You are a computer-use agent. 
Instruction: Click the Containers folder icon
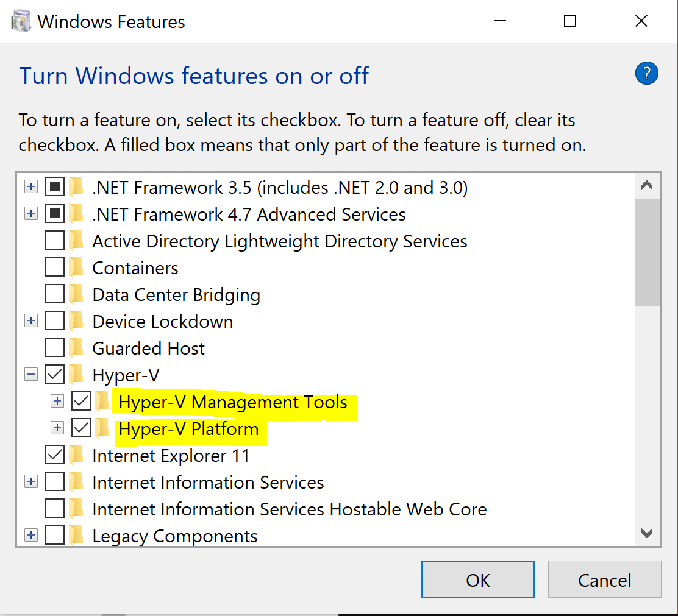(76, 267)
